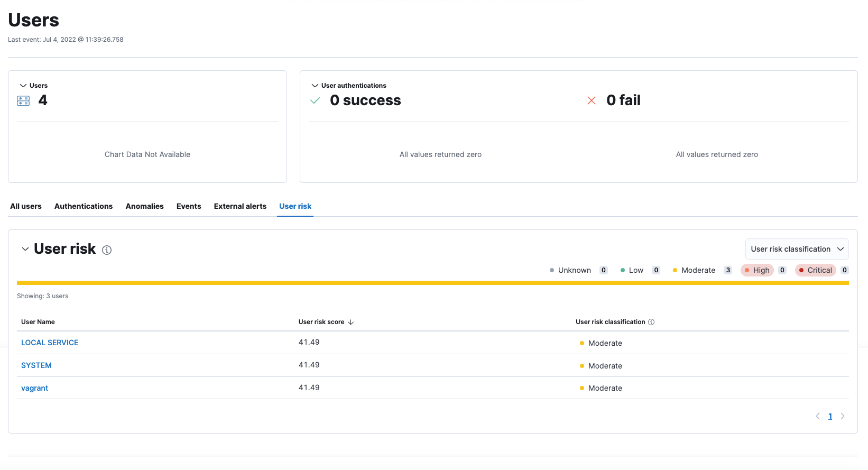The width and height of the screenshot is (868, 470).
Task: Click the yellow risk distribution bar
Action: click(x=432, y=283)
